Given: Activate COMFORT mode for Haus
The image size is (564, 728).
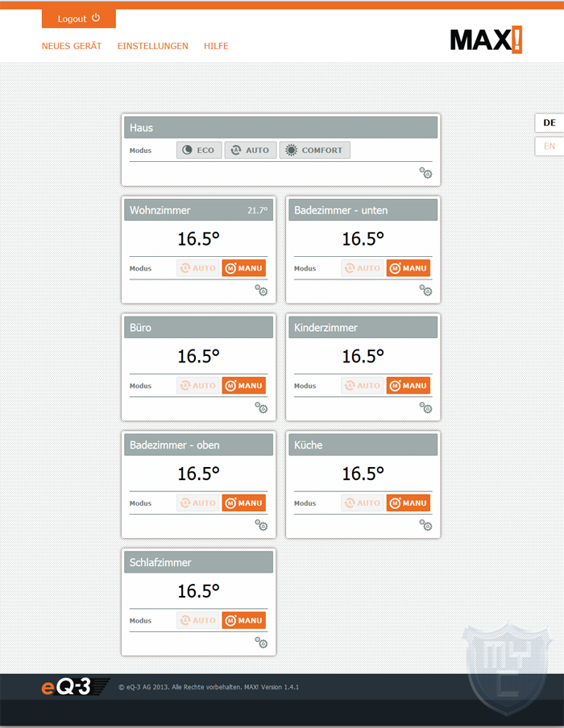Looking at the screenshot, I should [314, 150].
